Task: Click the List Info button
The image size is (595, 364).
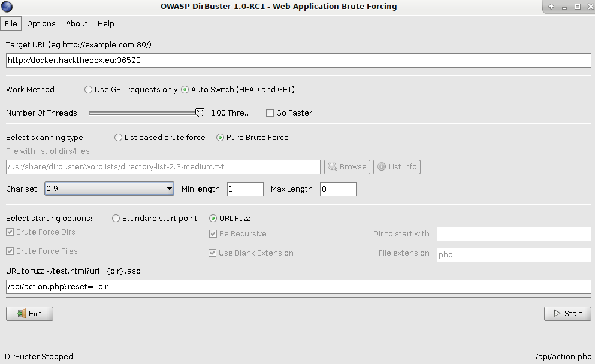Action: [x=397, y=166]
